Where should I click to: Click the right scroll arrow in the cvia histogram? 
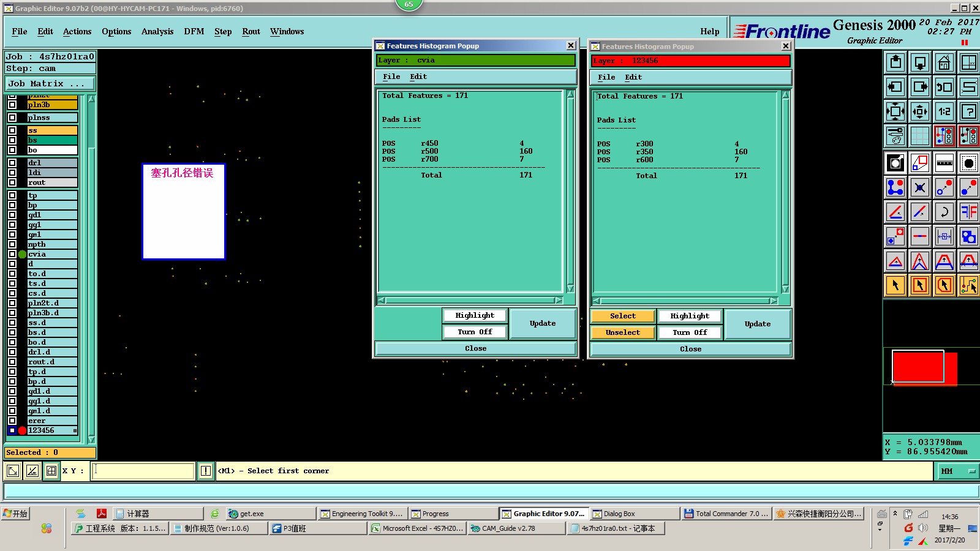pos(558,301)
